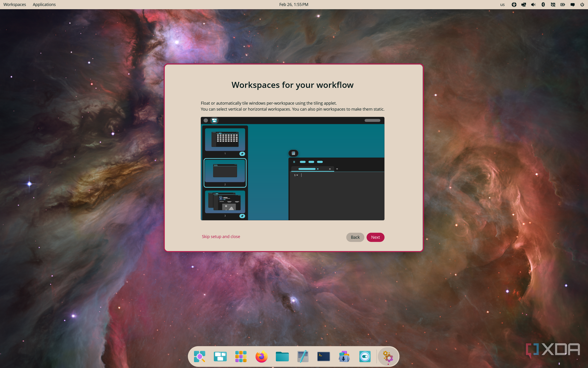Click the workspaces tiling illustration image

point(292,168)
